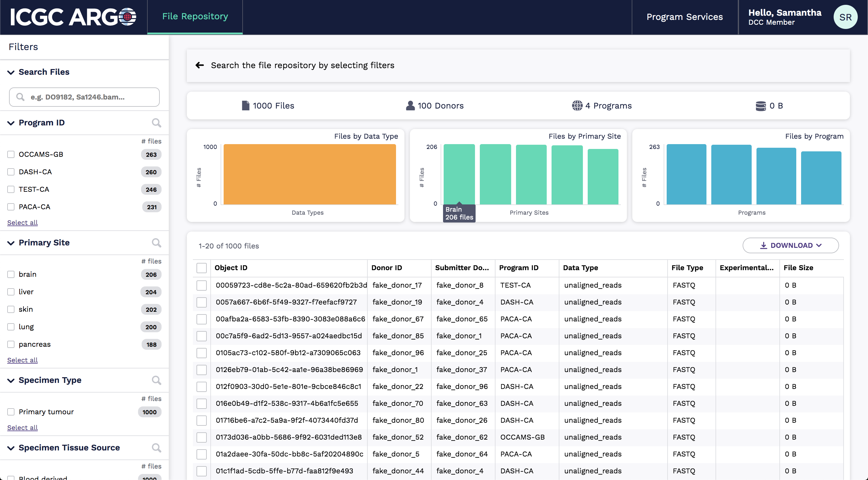Switch to the File Repository tab
The width and height of the screenshot is (868, 480).
(x=195, y=16)
